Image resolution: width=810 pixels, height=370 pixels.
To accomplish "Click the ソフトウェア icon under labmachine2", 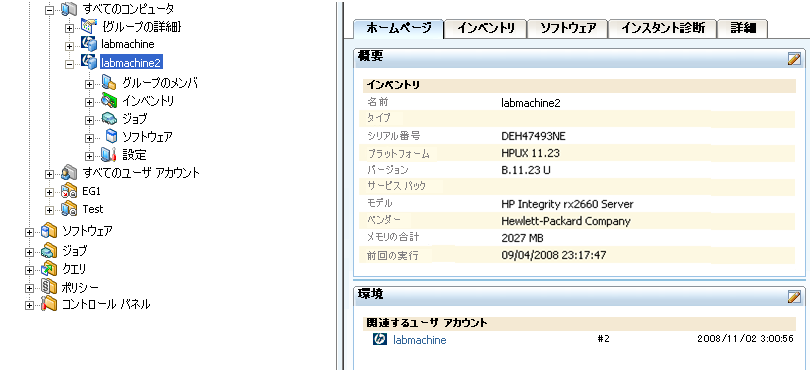I will (111, 136).
